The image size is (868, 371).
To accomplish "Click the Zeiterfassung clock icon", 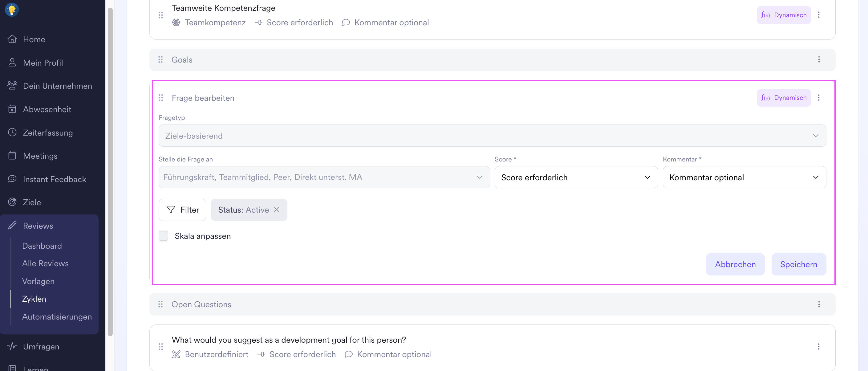I will click(x=12, y=132).
